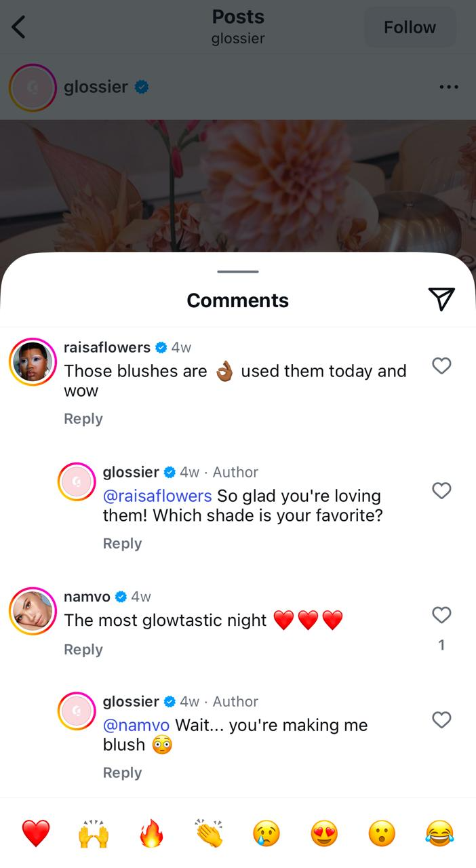
Task: Like glossier's reply to namvo
Action: click(x=441, y=719)
